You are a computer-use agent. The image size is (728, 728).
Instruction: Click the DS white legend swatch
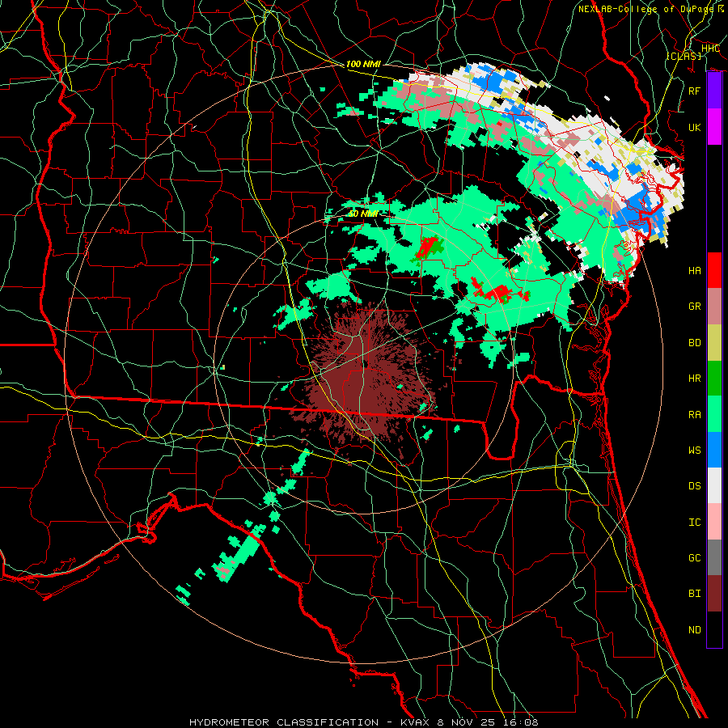tap(714, 485)
